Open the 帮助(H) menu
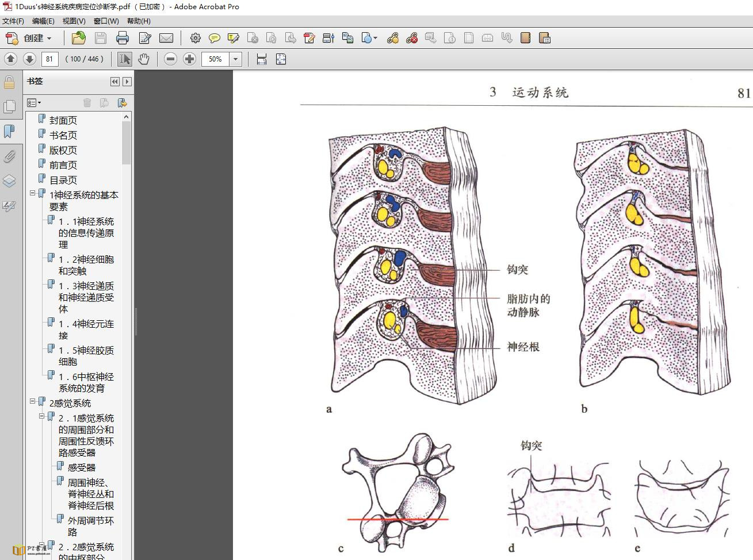 point(139,21)
